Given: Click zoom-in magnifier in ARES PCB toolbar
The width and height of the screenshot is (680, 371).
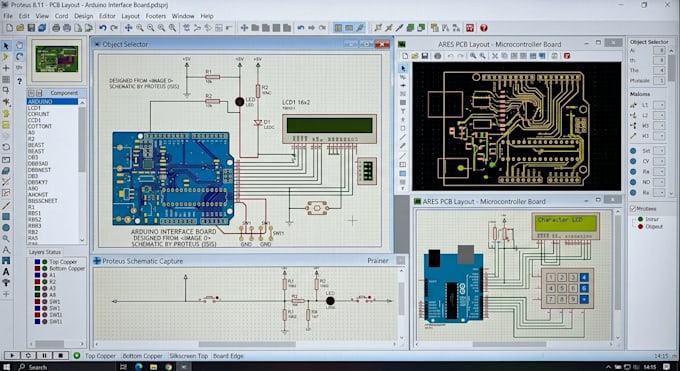Looking at the screenshot, I should 473,56.
